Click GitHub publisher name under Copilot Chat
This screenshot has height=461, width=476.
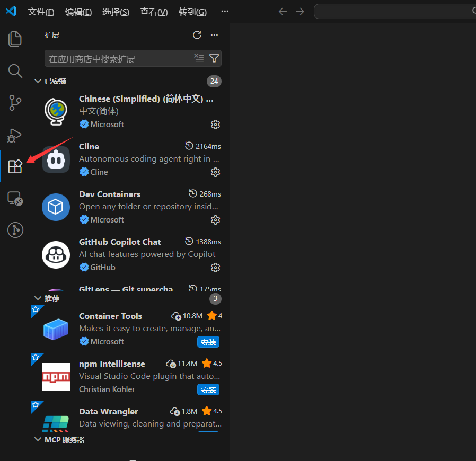(103, 268)
